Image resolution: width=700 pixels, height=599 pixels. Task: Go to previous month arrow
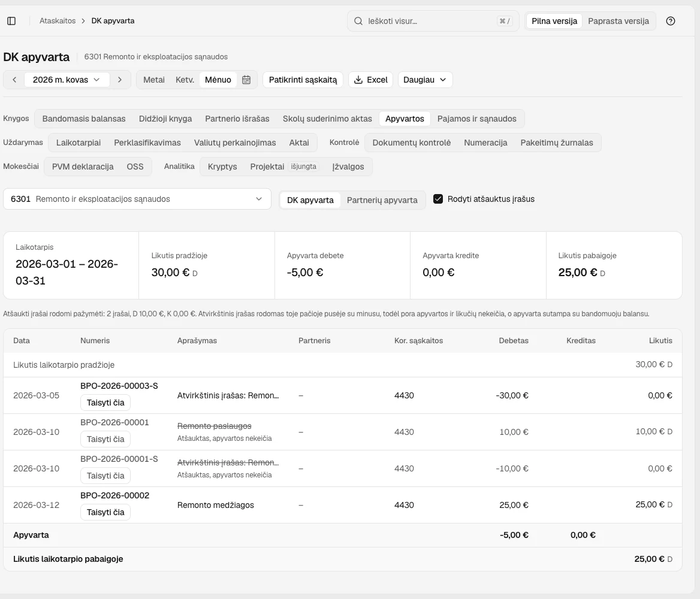click(14, 80)
